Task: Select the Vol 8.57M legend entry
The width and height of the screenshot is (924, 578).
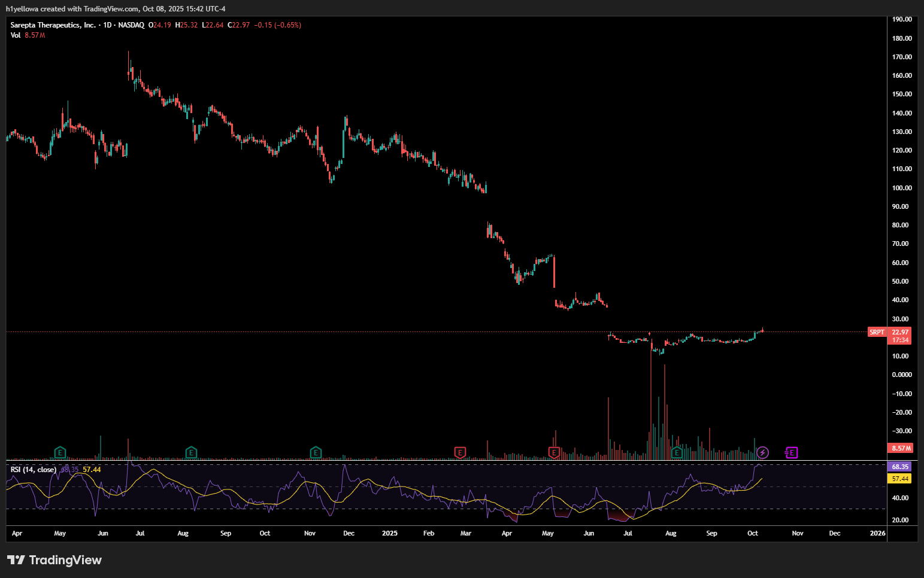Action: tap(28, 35)
